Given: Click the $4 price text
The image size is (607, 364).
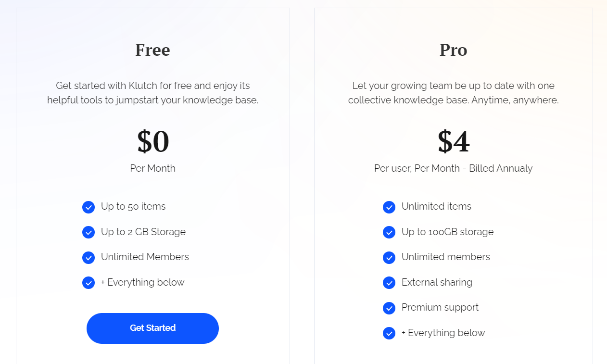Looking at the screenshot, I should click(454, 141).
